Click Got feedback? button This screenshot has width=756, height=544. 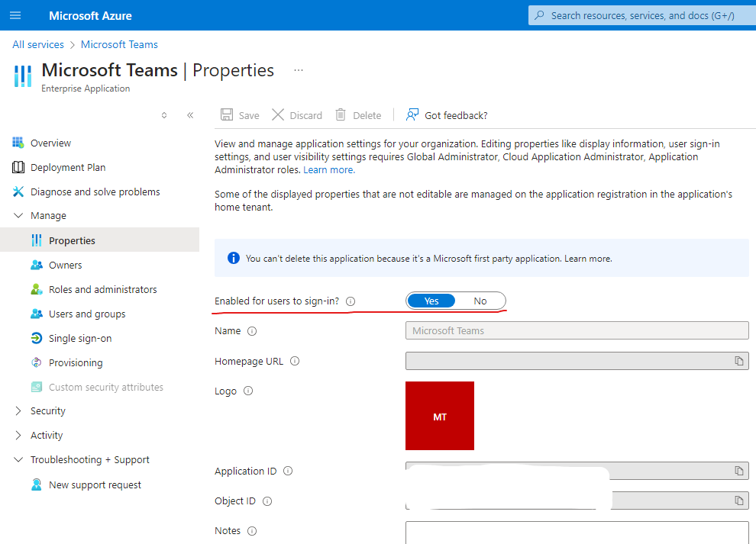pyautogui.click(x=447, y=115)
